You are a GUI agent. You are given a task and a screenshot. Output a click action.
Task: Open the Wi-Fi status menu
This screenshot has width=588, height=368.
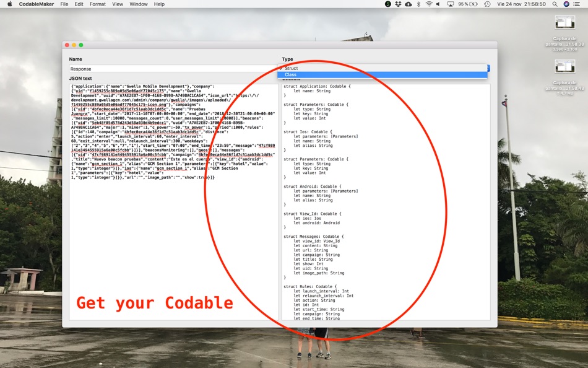[x=429, y=4]
